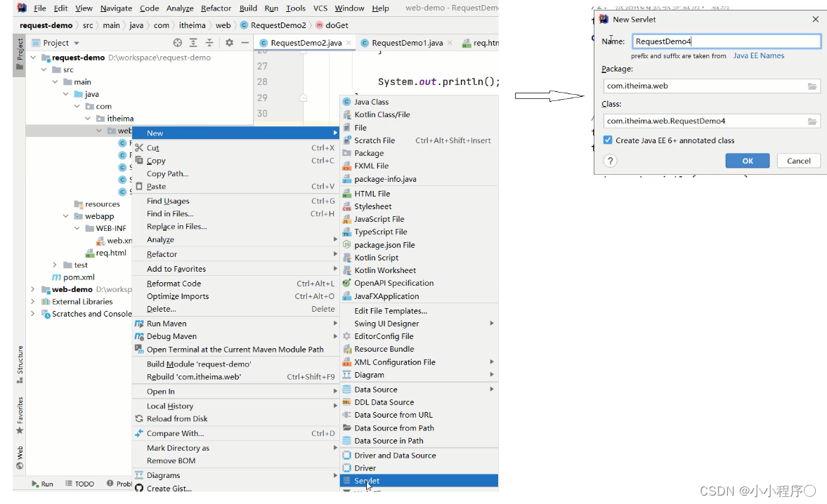Close the New Servlet dialog
The height and width of the screenshot is (504, 827).
pos(815,19)
